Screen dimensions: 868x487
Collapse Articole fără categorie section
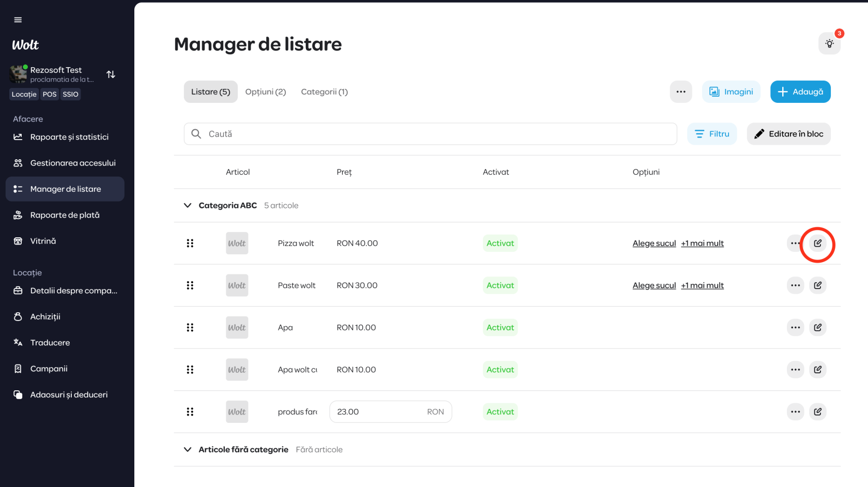pyautogui.click(x=188, y=450)
